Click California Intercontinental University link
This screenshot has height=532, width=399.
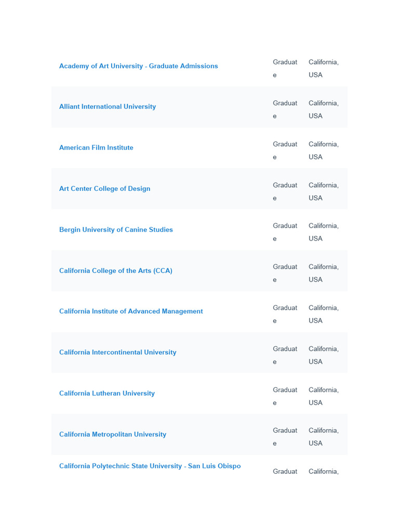(x=117, y=352)
